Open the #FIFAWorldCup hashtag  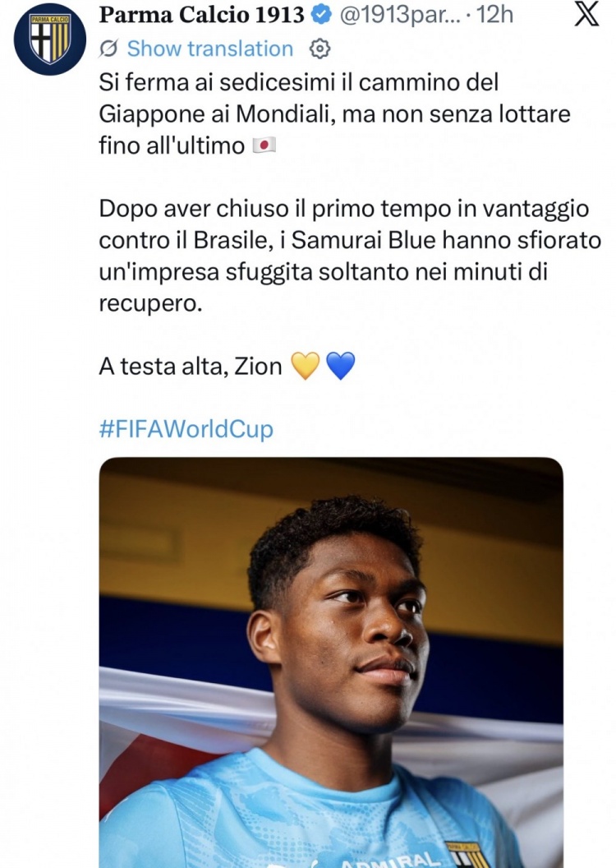point(186,430)
